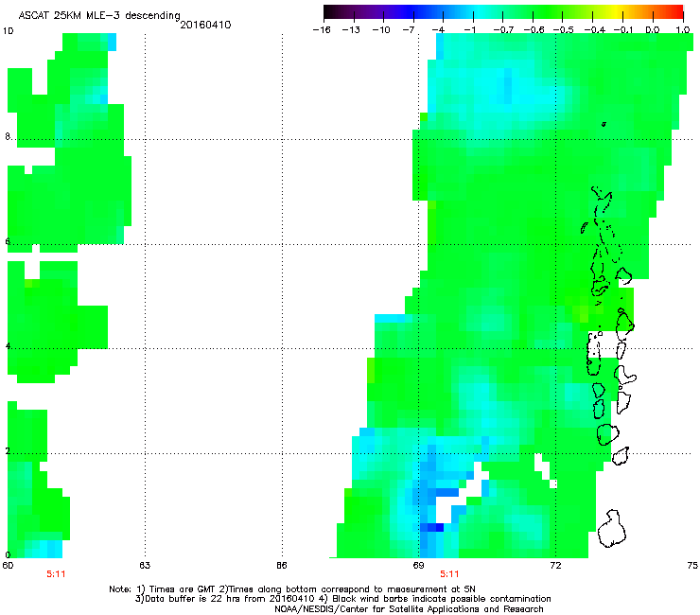Image resolution: width=700 pixels, height=615 pixels.
Task: Click the black end of the colorbar
Action: (x=330, y=12)
